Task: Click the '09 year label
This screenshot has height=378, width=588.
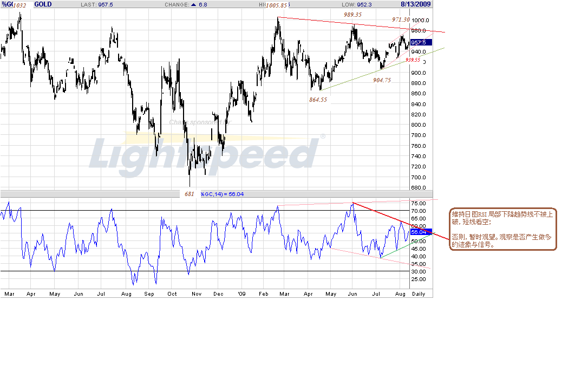Action: click(x=242, y=294)
